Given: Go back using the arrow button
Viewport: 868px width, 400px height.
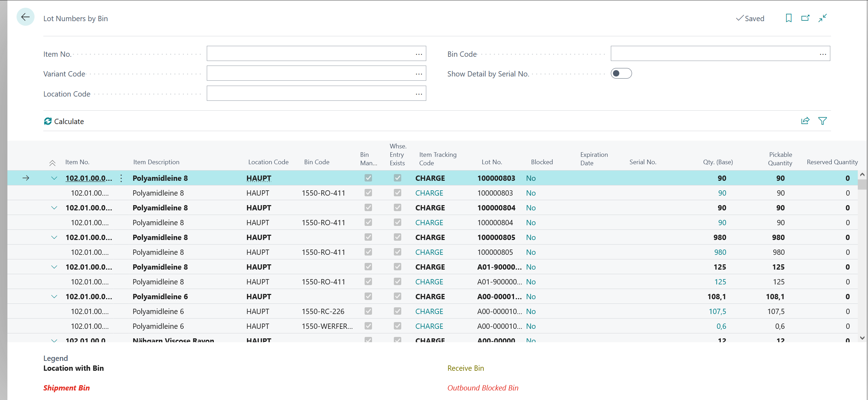Looking at the screenshot, I should 25,17.
